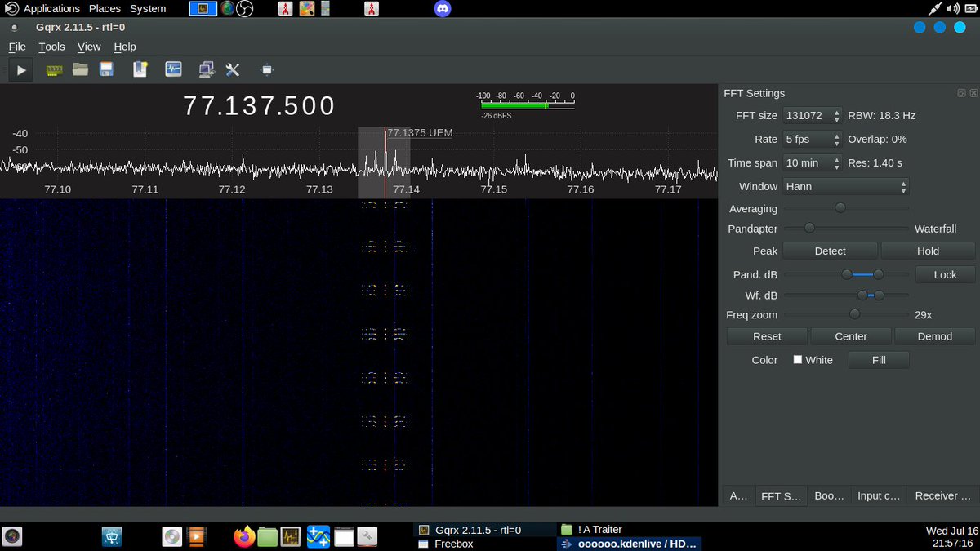
Task: Click the globe browser icon in top panel
Action: (x=226, y=9)
